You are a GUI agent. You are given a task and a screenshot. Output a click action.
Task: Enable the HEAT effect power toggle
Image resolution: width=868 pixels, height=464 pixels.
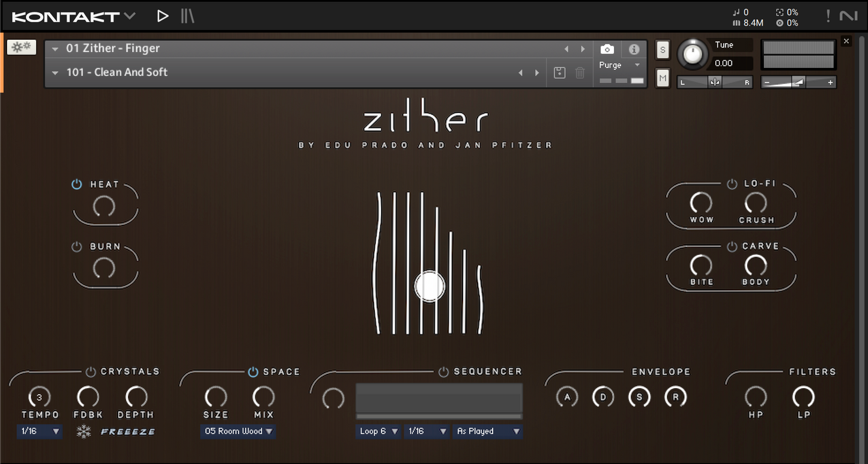tap(76, 184)
